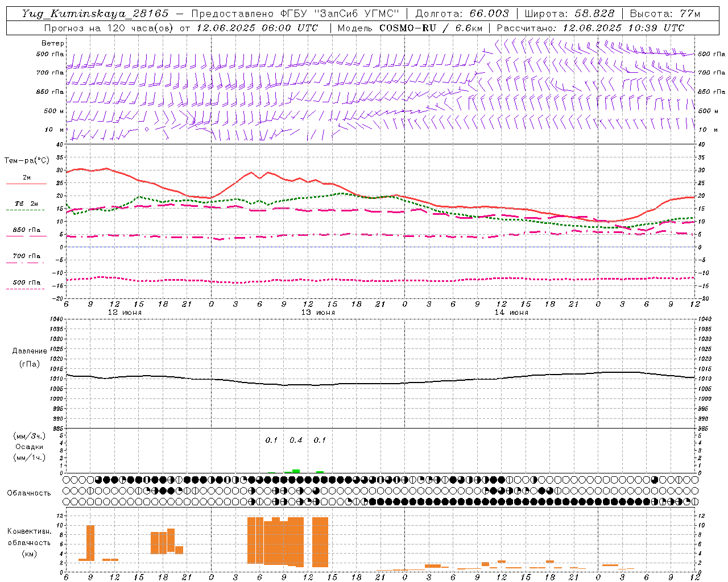Click the 700 гПа temperature legend entry
The height and width of the screenshot is (582, 728).
26,256
